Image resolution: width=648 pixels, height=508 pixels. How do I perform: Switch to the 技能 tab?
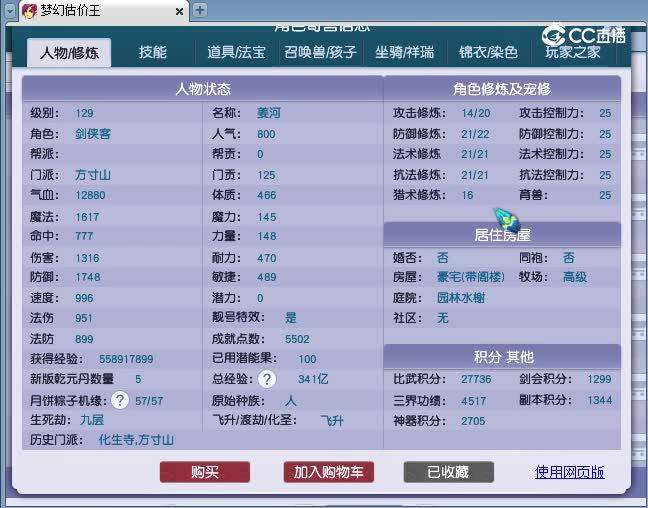[x=152, y=52]
